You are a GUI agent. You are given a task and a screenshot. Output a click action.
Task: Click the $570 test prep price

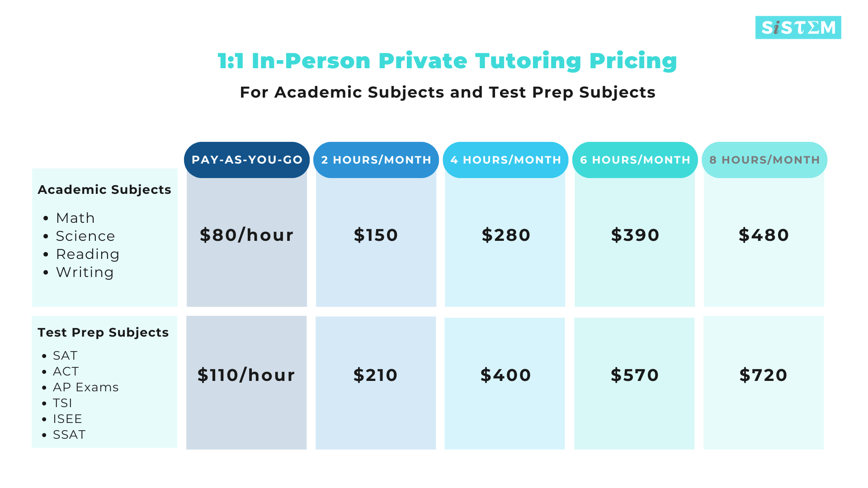coord(635,375)
